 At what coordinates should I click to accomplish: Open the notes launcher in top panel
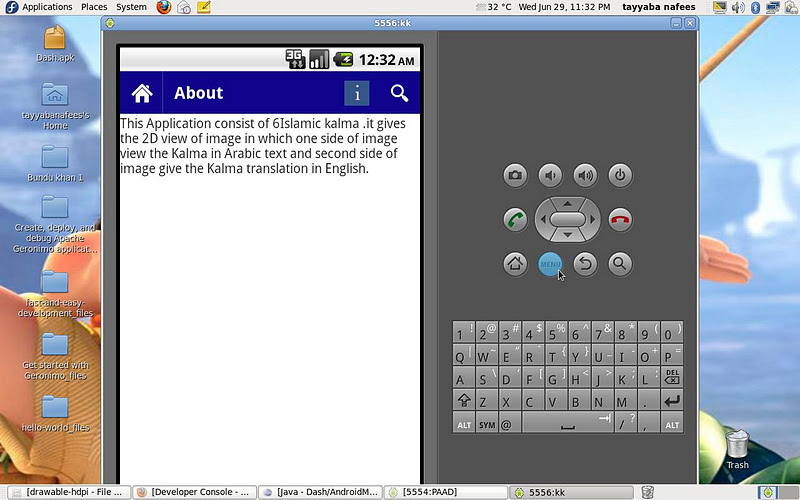[204, 7]
